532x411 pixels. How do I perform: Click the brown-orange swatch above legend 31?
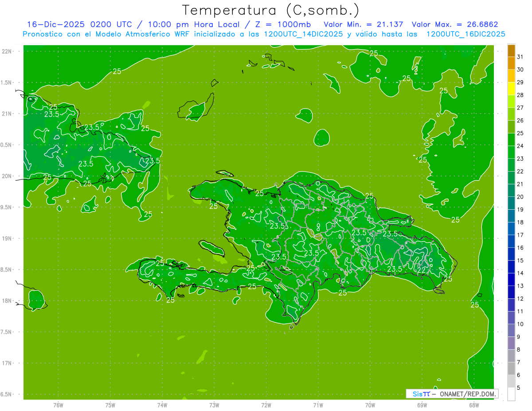tap(511, 51)
